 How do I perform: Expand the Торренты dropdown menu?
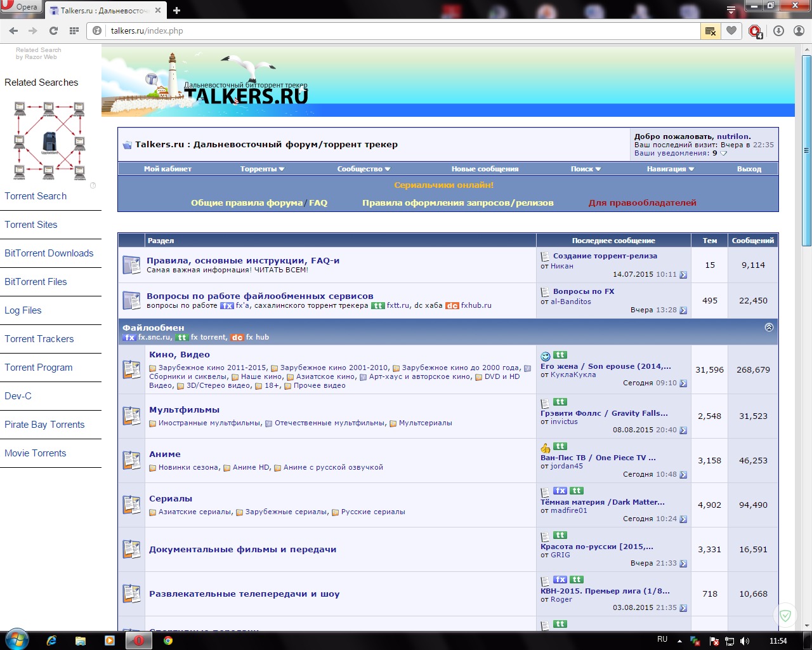click(262, 169)
